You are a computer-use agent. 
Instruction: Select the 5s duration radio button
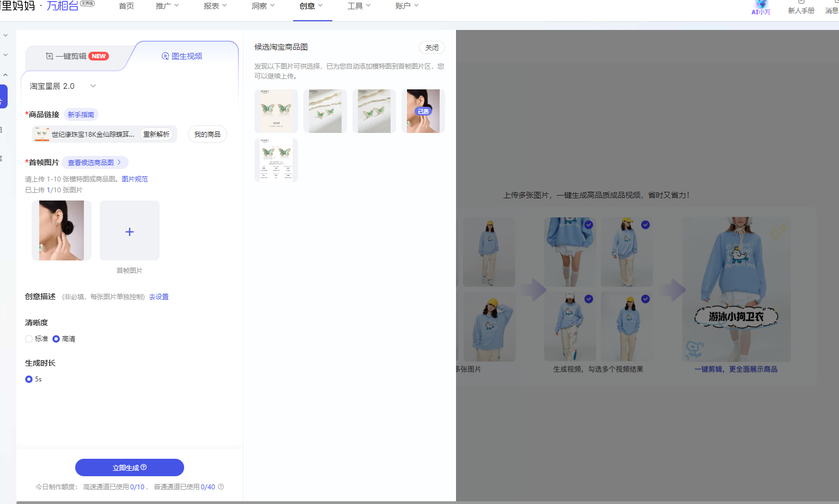point(29,379)
